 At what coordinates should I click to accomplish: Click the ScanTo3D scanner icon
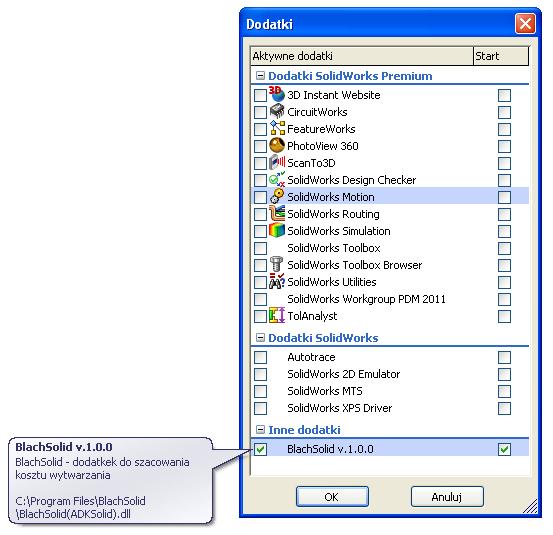point(277,162)
